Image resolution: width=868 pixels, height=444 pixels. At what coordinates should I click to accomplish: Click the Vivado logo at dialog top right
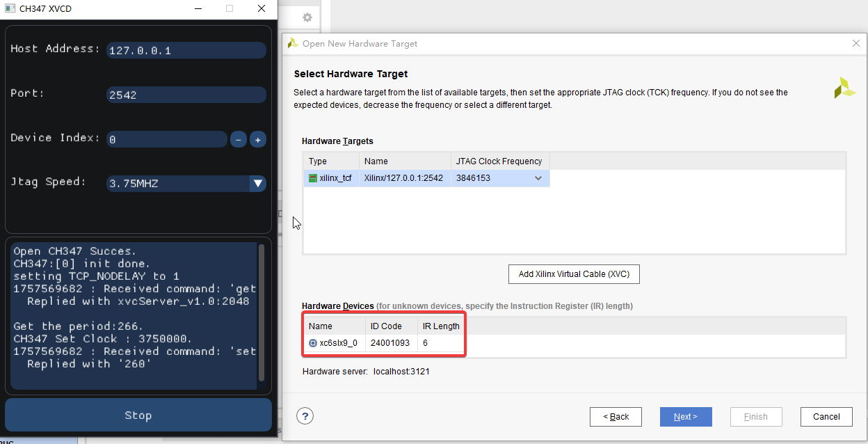(845, 88)
